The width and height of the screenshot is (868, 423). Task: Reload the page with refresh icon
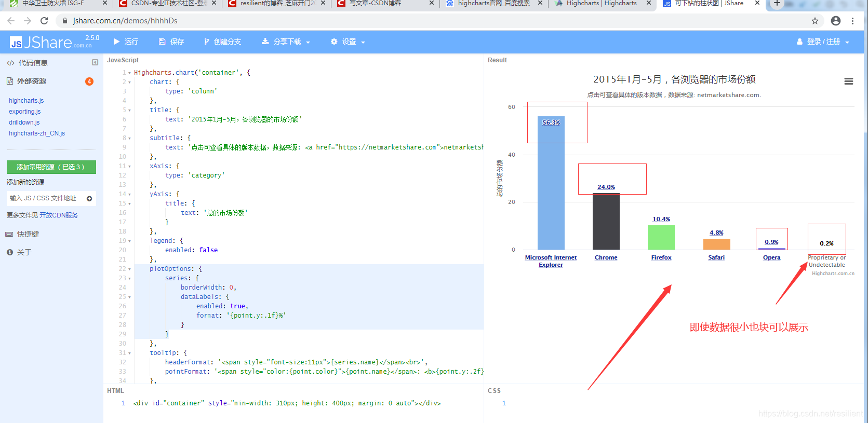(x=44, y=21)
